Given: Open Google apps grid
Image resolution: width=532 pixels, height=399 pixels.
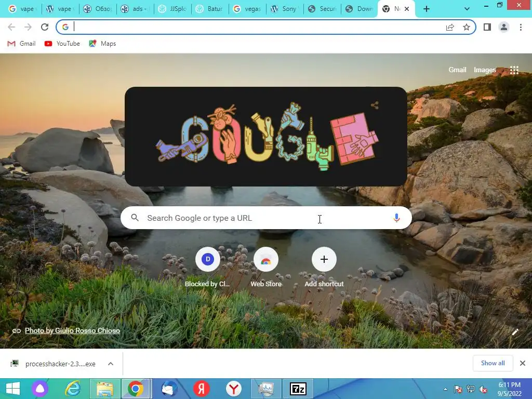Looking at the screenshot, I should [x=514, y=70].
